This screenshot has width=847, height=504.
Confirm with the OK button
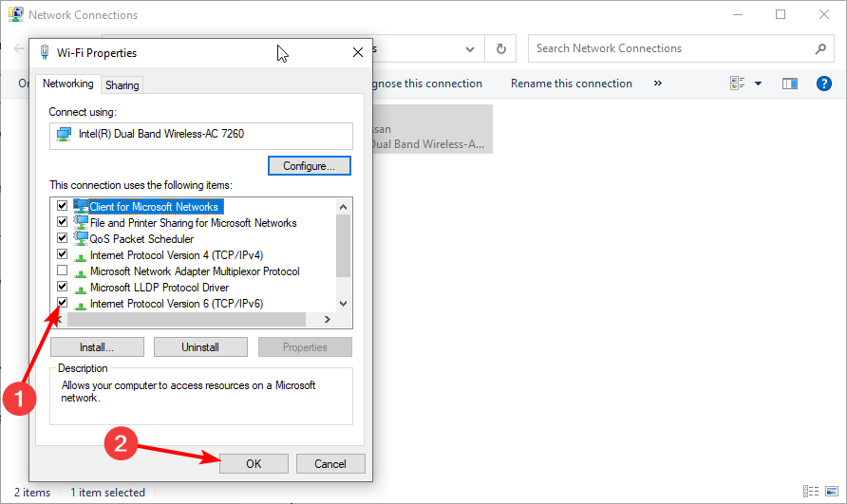[254, 464]
